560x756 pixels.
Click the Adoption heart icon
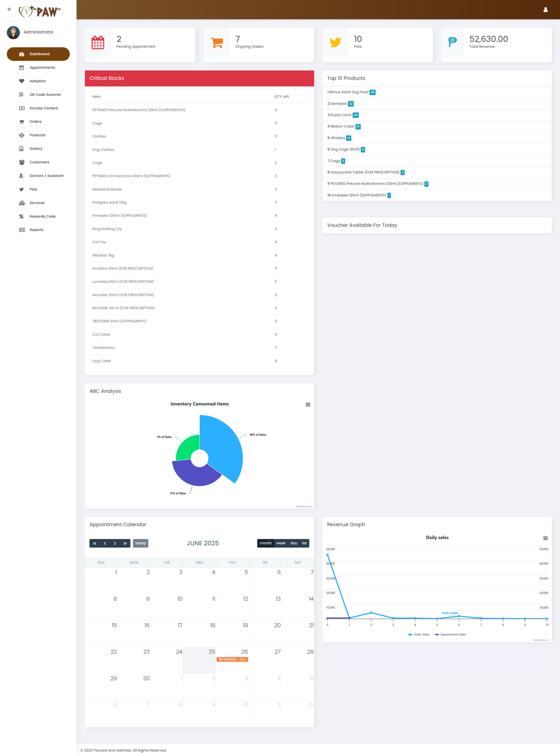pyautogui.click(x=21, y=81)
